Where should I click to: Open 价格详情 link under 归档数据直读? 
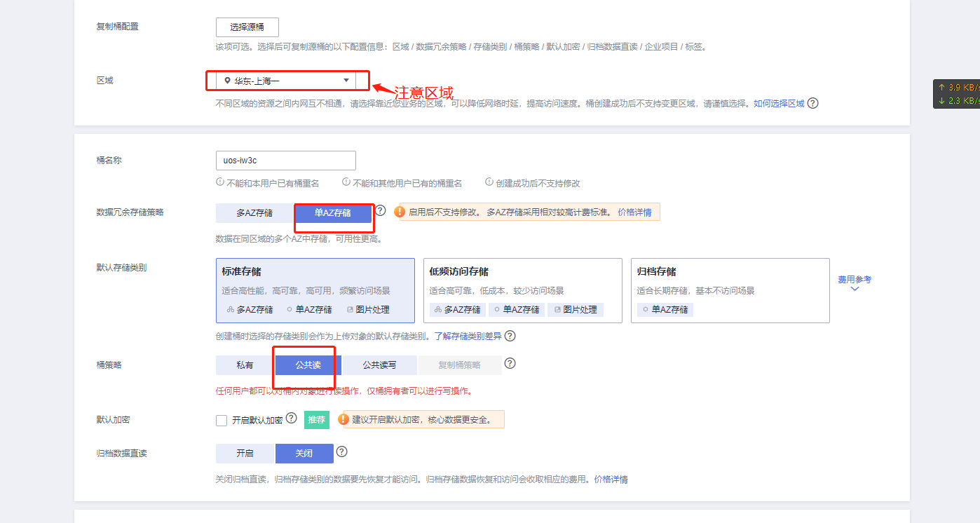pyautogui.click(x=611, y=480)
